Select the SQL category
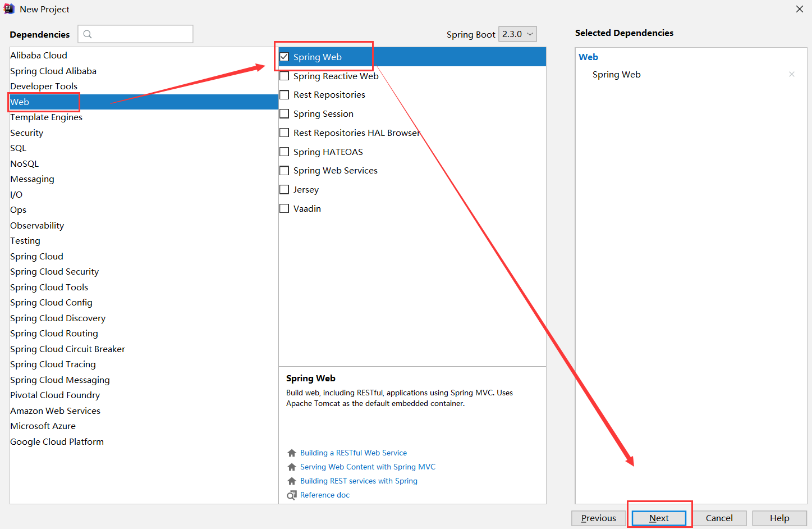 click(x=144, y=148)
